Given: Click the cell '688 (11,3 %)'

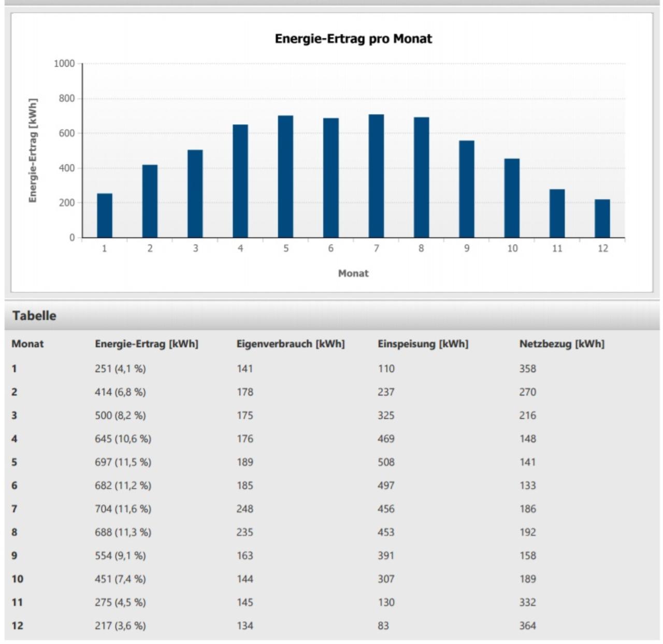Looking at the screenshot, I should tap(123, 532).
